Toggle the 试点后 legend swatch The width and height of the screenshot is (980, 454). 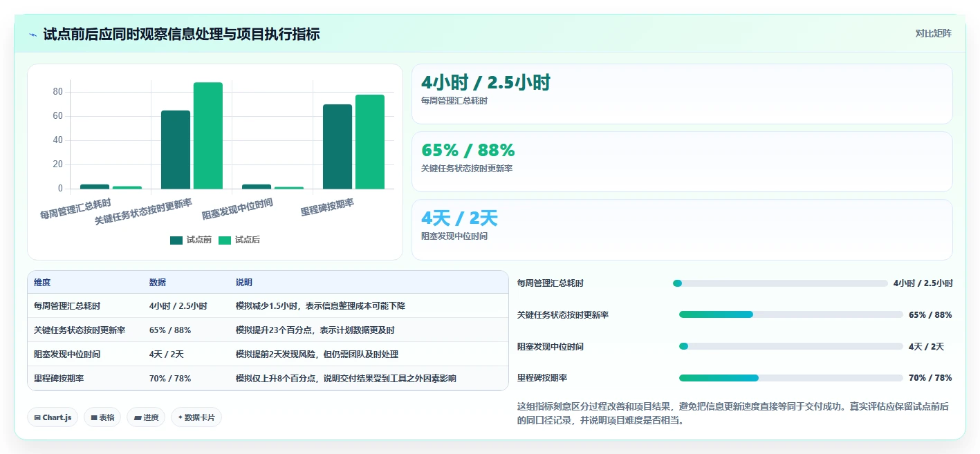click(225, 240)
